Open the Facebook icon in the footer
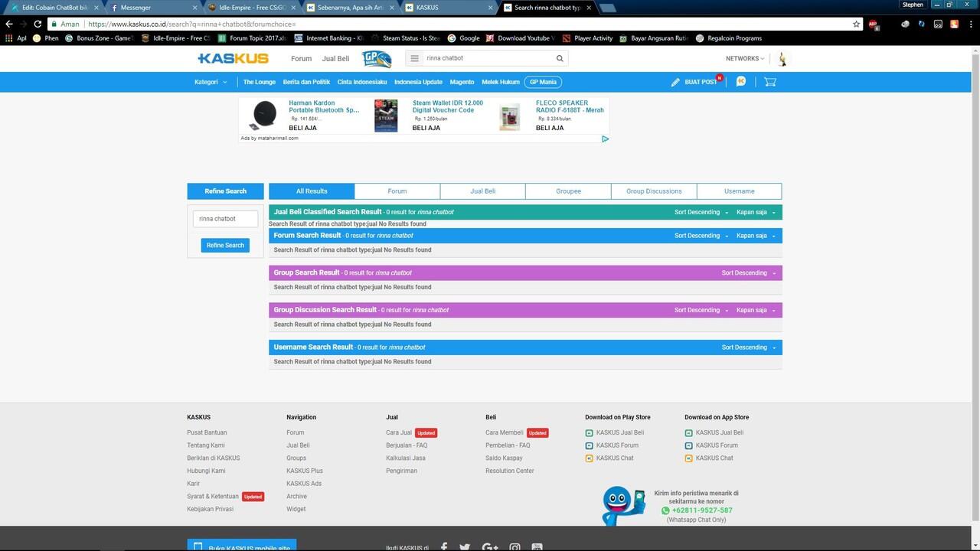Screen dimensions: 980x551 click(x=443, y=547)
